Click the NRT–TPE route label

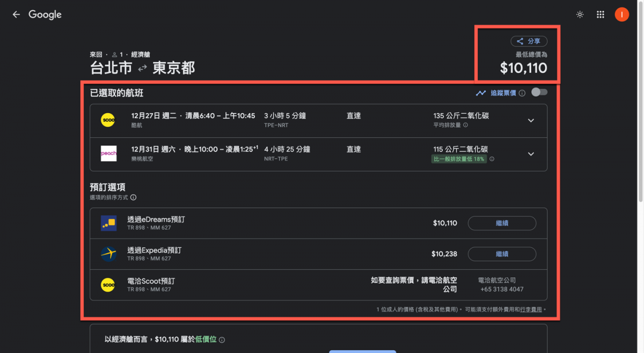(x=276, y=159)
